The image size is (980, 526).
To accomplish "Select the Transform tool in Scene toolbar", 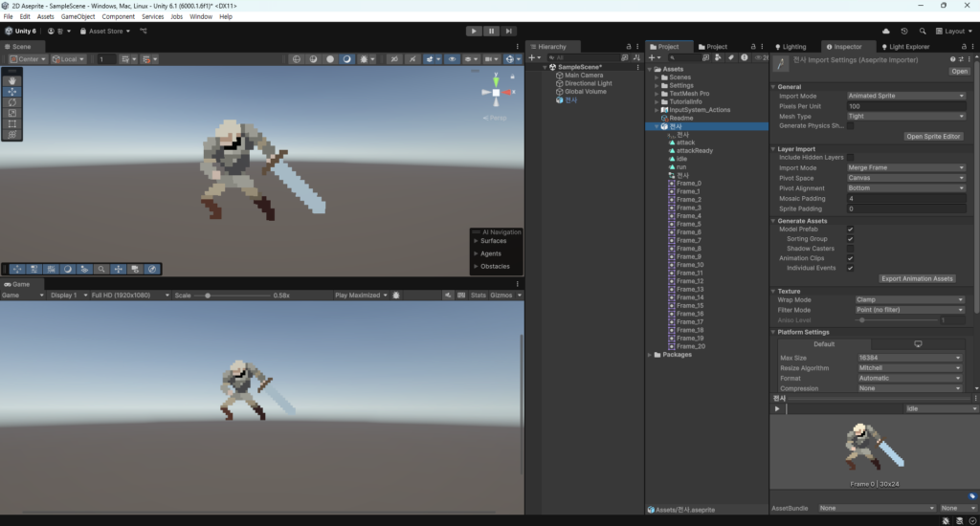I will pos(11,134).
